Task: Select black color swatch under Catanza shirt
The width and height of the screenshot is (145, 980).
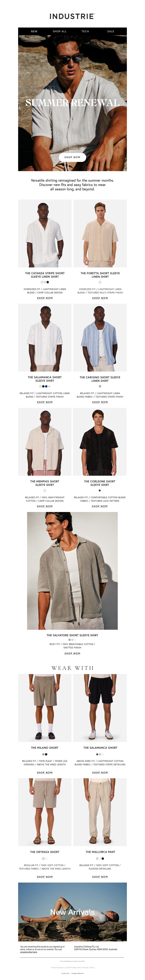Action: coord(47,282)
